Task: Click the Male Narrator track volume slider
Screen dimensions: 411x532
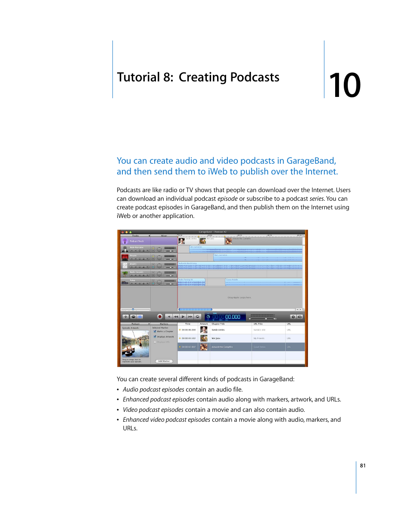Action: 170,251
